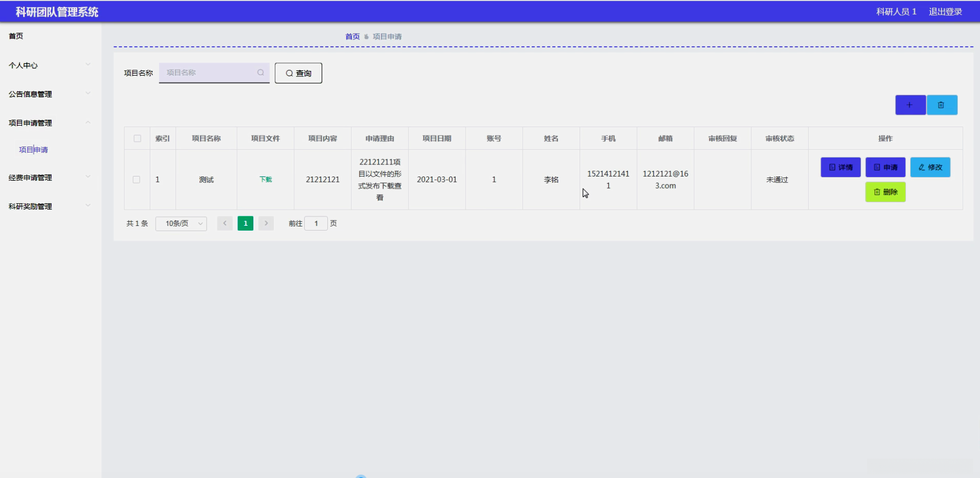Click the date cell 2021-03-01
Screen dimensions: 980x478
pos(437,180)
